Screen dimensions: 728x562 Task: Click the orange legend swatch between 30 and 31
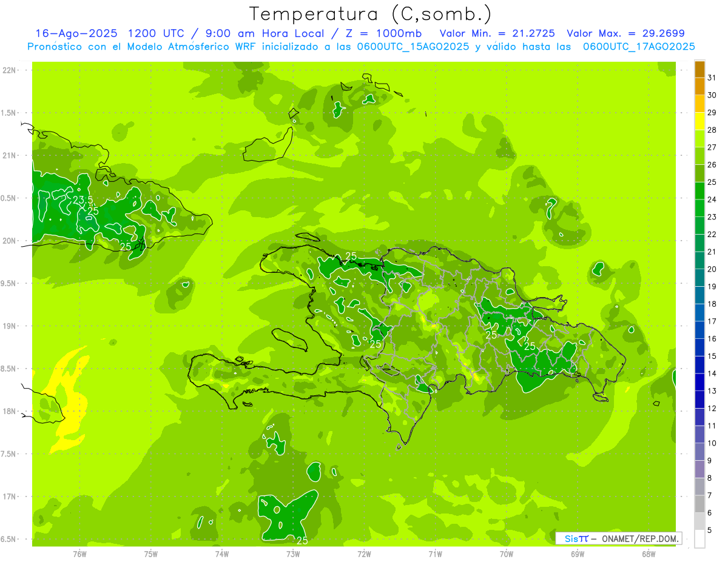tap(699, 87)
